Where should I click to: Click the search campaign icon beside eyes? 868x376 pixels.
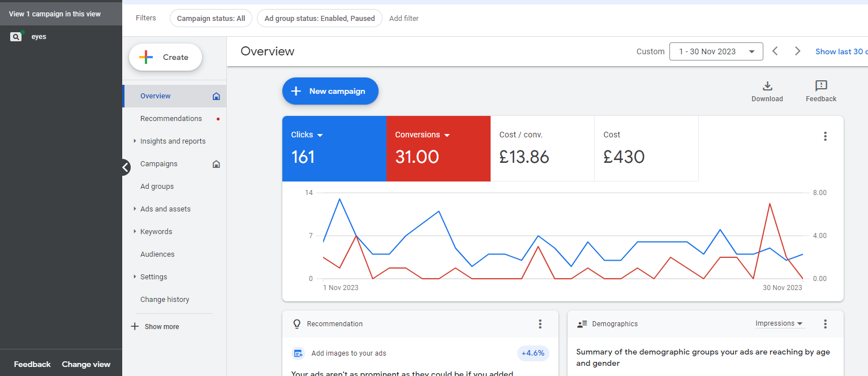click(16, 37)
